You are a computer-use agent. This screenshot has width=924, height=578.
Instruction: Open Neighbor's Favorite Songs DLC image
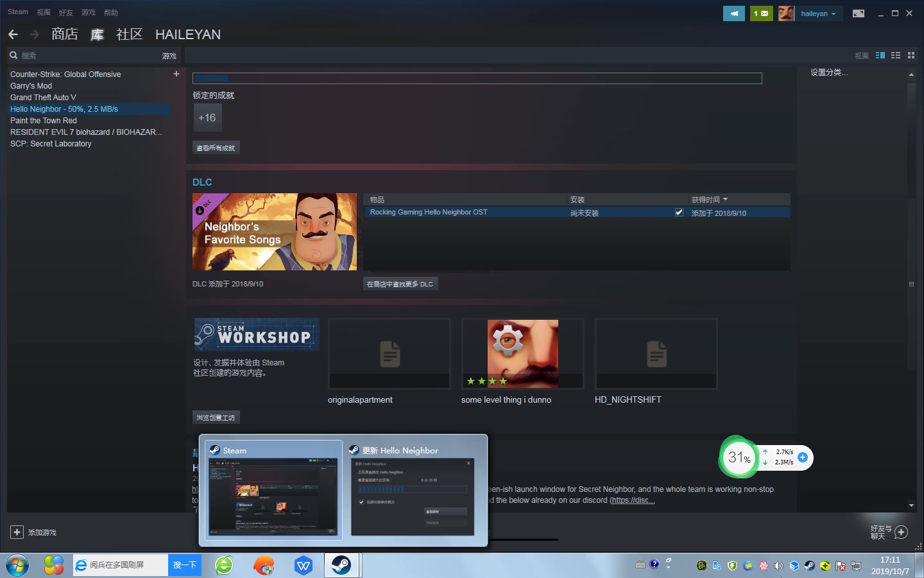click(x=275, y=232)
